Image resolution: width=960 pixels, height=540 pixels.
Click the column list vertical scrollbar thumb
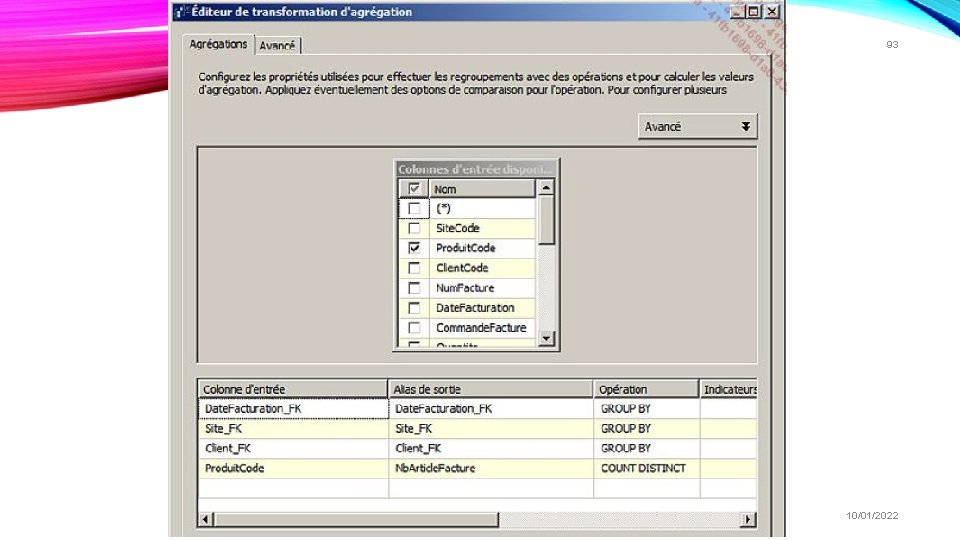click(546, 220)
